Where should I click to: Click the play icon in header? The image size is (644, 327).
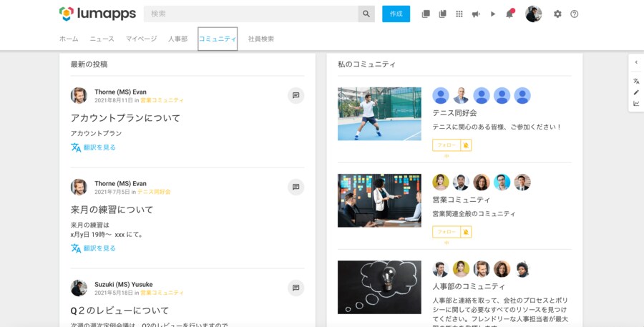tap(492, 14)
